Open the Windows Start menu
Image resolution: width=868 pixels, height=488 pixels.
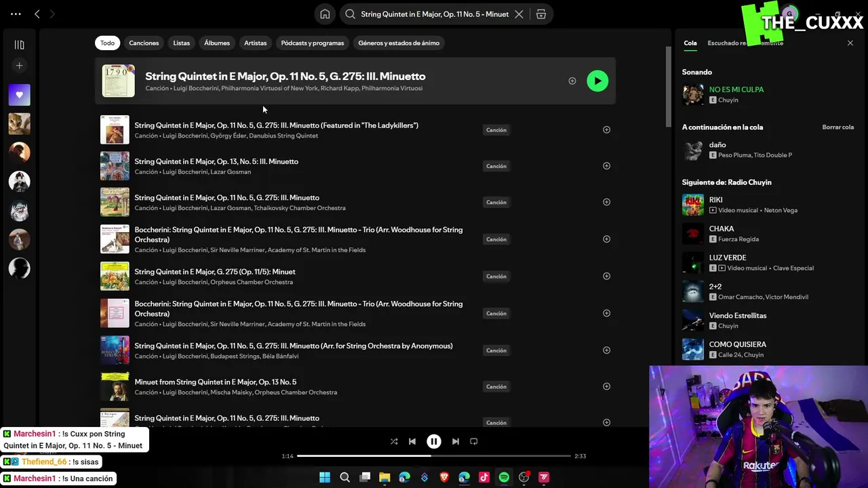(325, 477)
